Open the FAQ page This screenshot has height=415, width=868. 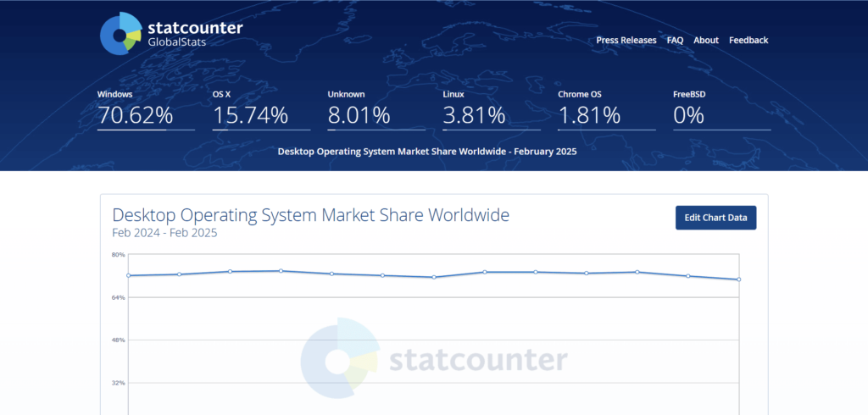click(675, 41)
